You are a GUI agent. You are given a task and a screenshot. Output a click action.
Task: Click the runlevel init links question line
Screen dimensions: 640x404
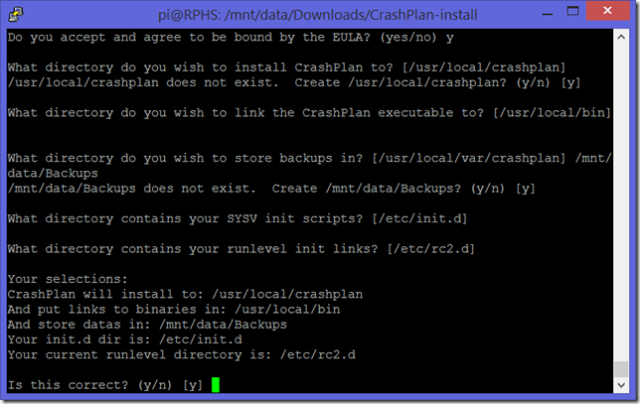point(240,250)
